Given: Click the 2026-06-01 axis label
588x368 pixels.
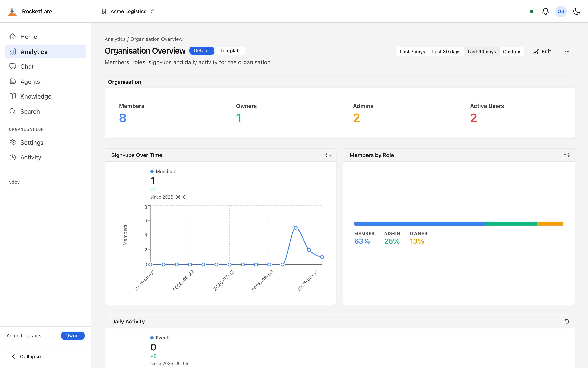Looking at the screenshot, I should 144,280.
